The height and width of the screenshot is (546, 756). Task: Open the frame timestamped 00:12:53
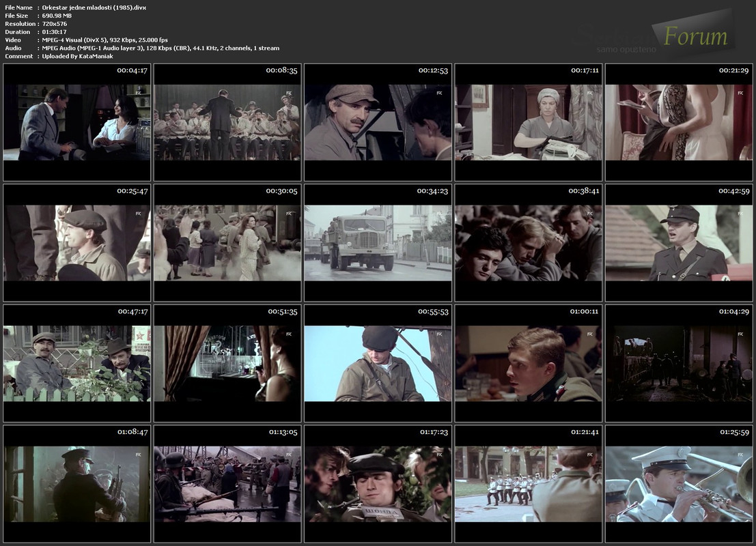[378, 122]
